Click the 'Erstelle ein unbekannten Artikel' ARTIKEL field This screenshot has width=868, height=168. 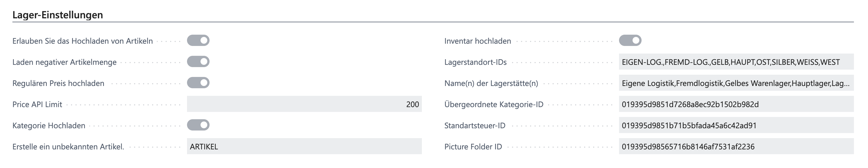tap(304, 146)
